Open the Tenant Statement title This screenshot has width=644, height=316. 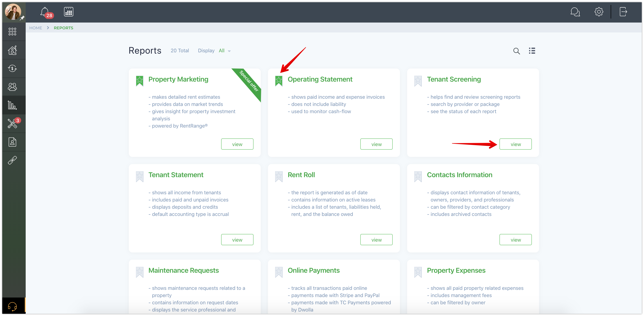pyautogui.click(x=176, y=175)
